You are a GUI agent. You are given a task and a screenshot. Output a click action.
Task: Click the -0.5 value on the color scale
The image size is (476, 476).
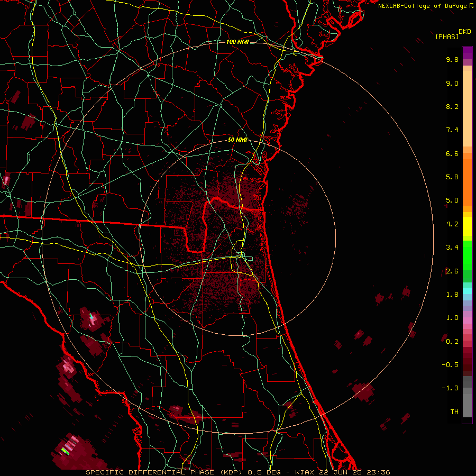450,365
